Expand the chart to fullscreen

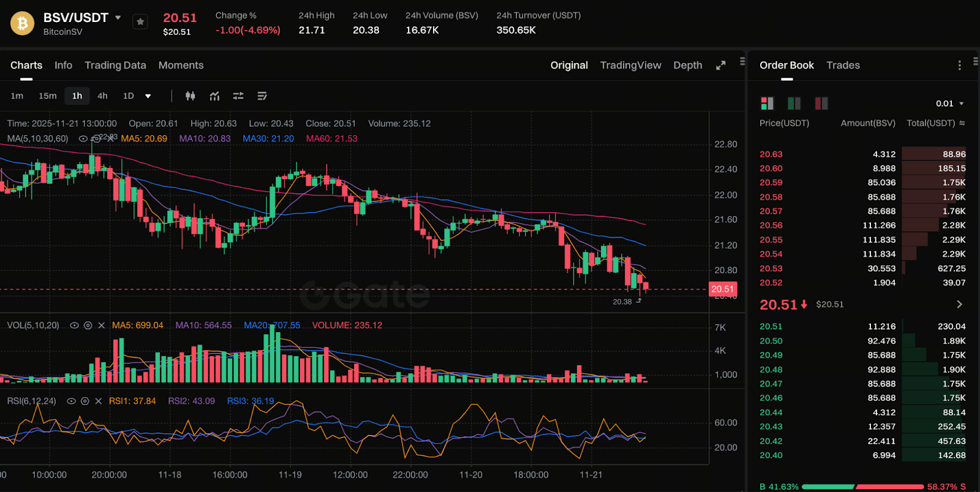coord(721,66)
